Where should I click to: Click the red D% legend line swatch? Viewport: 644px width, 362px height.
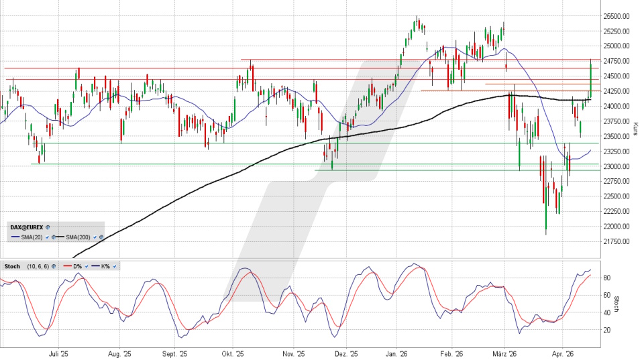66,266
